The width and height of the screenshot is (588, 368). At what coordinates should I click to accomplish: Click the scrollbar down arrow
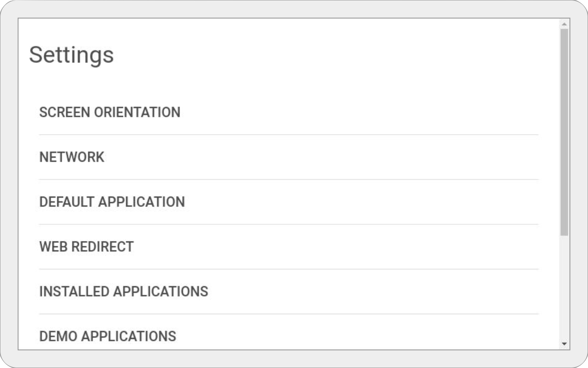[x=564, y=344]
